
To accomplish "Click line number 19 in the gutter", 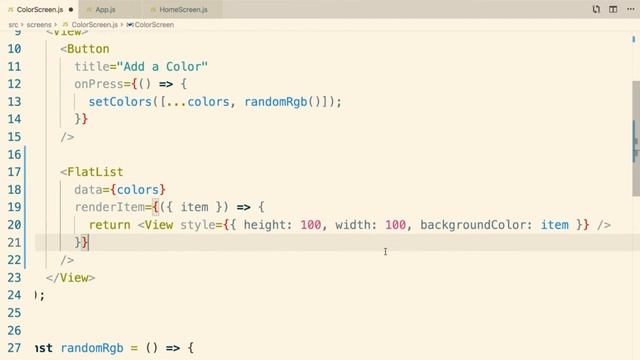I will [14, 207].
